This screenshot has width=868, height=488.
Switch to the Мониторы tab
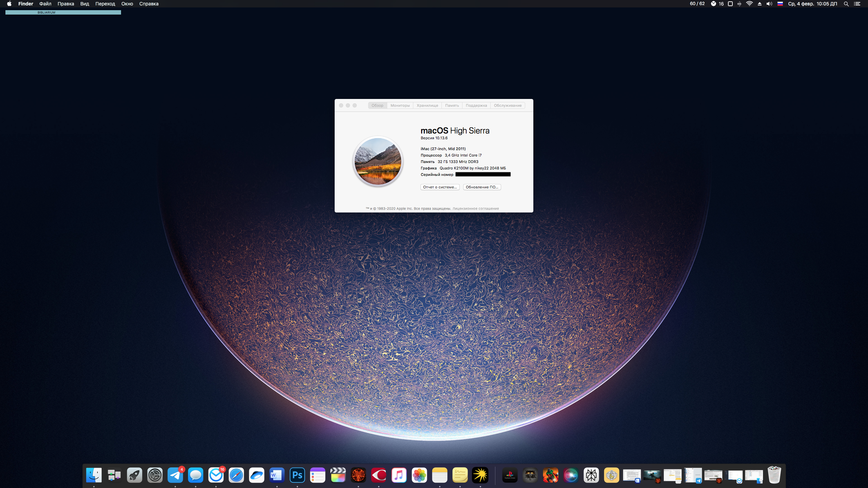click(x=400, y=105)
